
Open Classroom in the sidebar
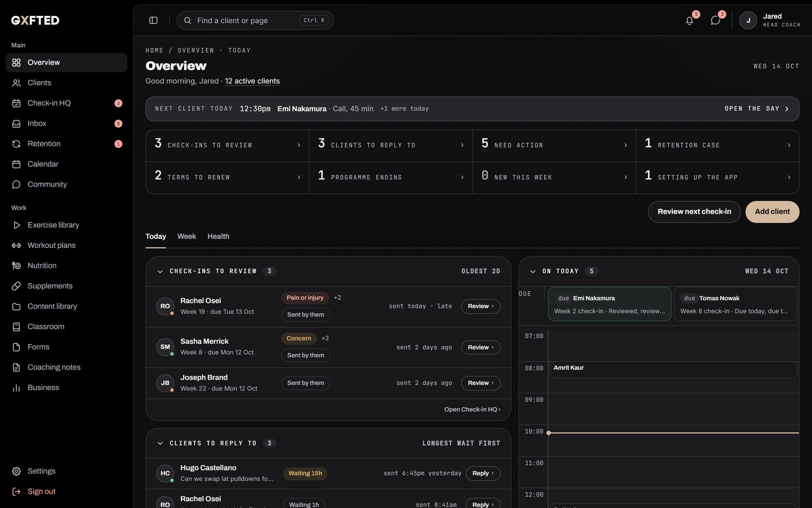66,326
